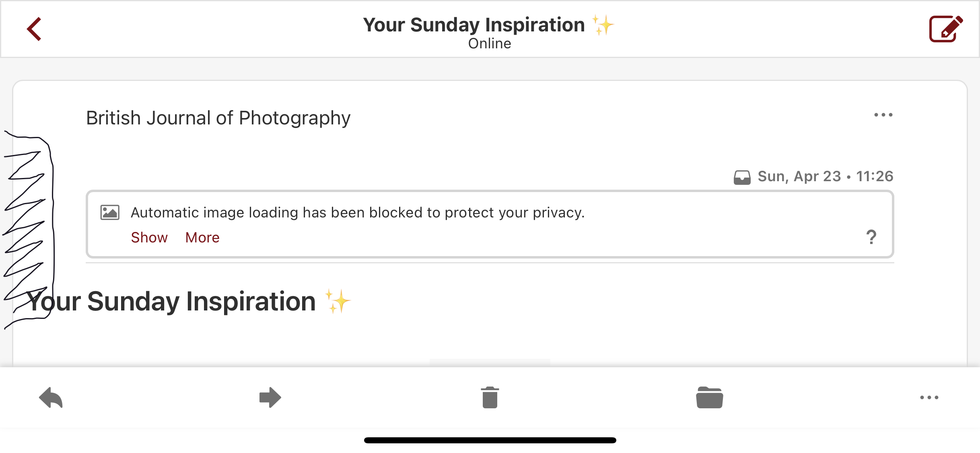980x453 pixels.
Task: Compose a new email with pencil icon
Action: click(x=945, y=29)
